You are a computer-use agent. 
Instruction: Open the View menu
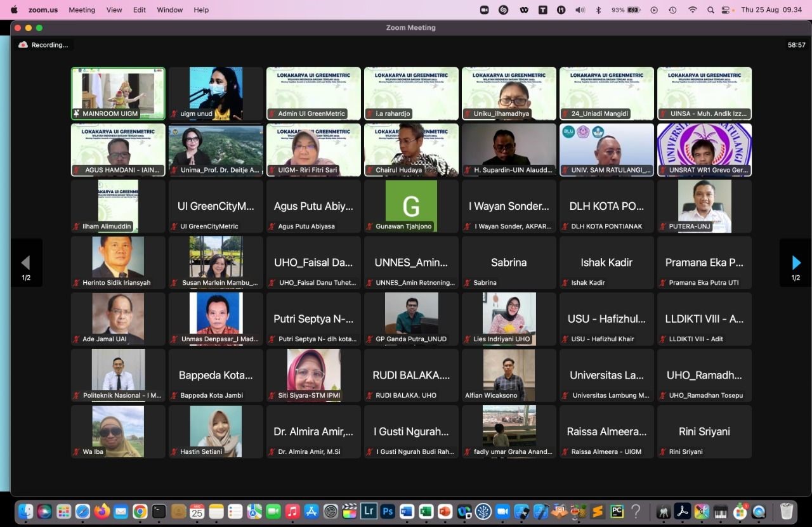pos(114,10)
